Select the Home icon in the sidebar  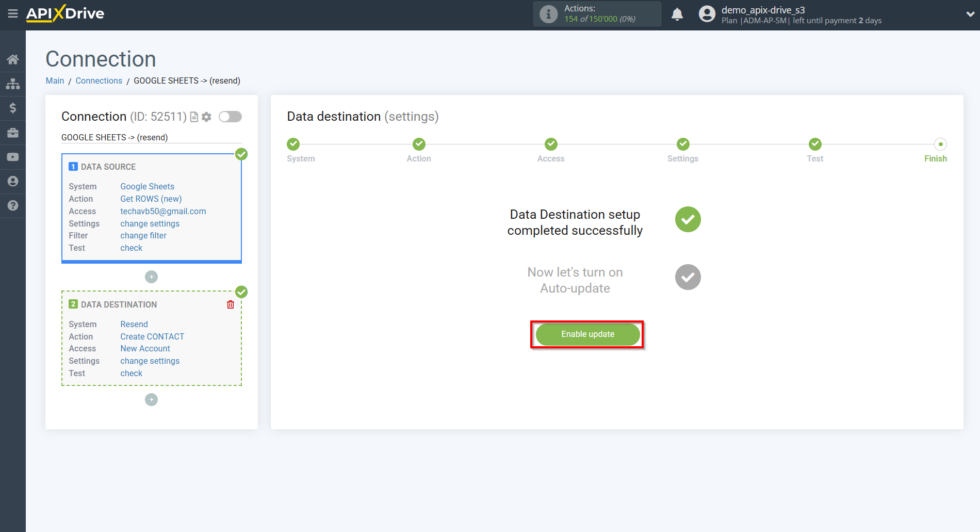[x=13, y=59]
